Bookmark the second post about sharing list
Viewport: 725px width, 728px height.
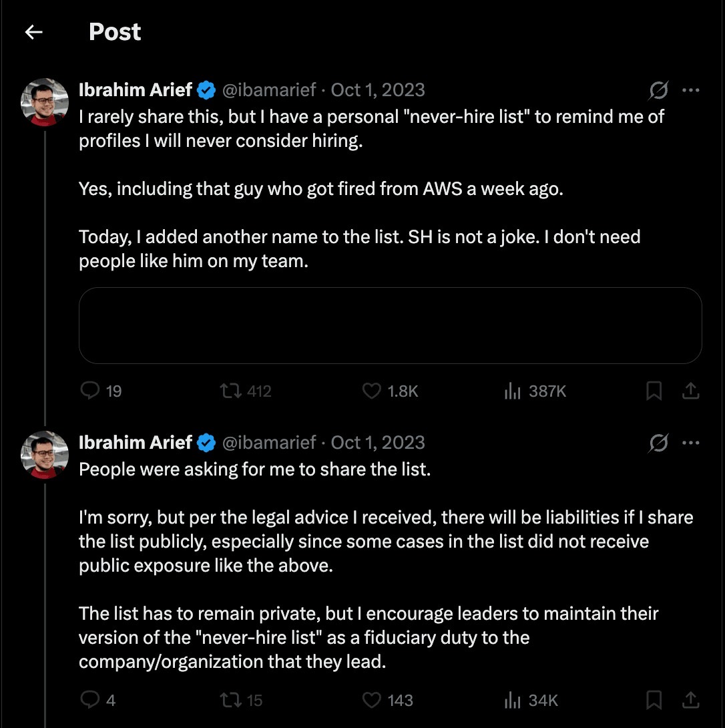click(x=654, y=700)
